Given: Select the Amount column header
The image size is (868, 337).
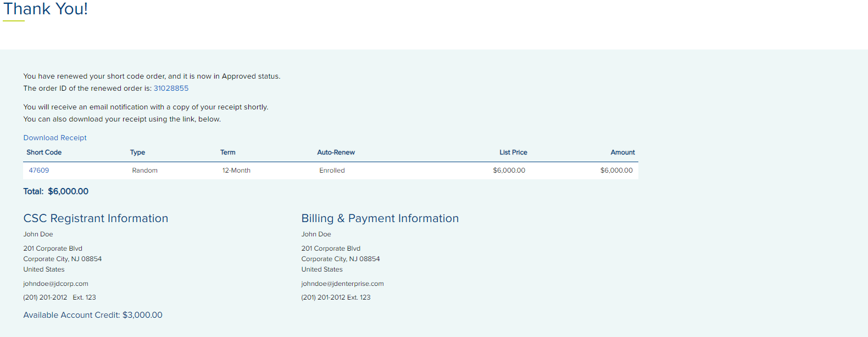Looking at the screenshot, I should pyautogui.click(x=622, y=152).
